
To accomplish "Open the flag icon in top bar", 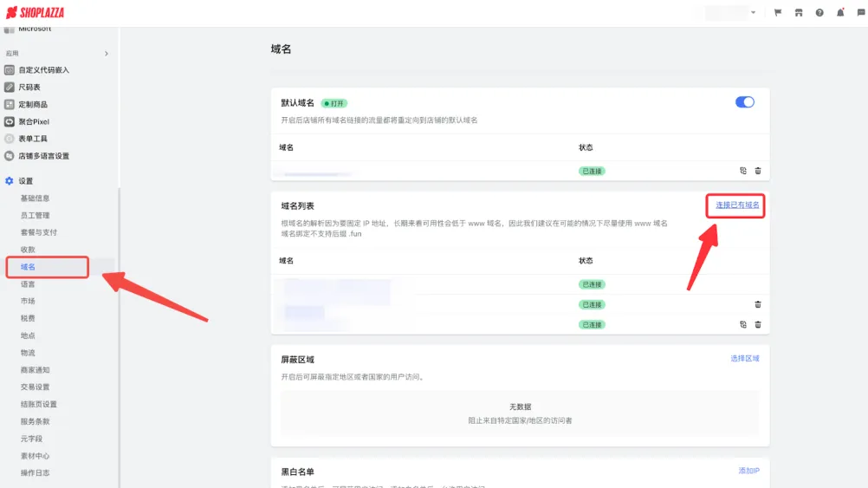I will pyautogui.click(x=778, y=12).
